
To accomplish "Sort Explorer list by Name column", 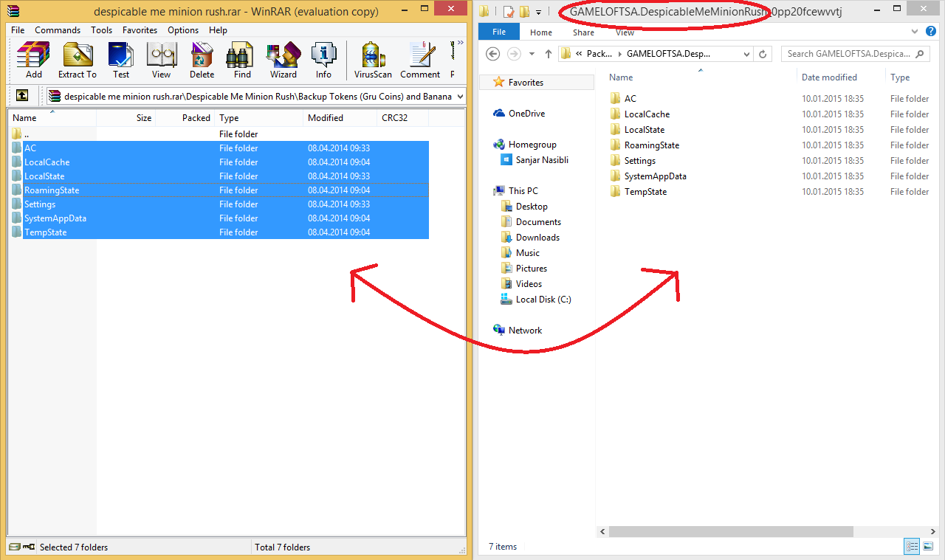I will (700, 77).
